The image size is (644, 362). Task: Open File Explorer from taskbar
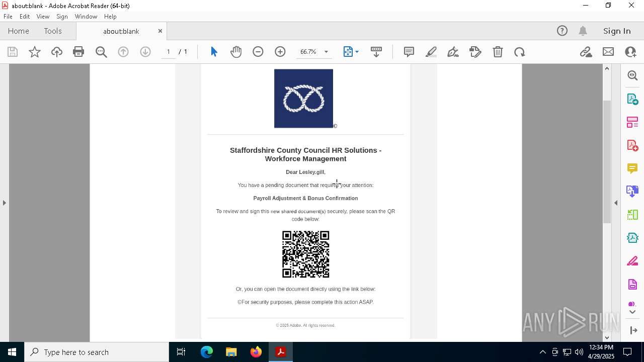(231, 352)
